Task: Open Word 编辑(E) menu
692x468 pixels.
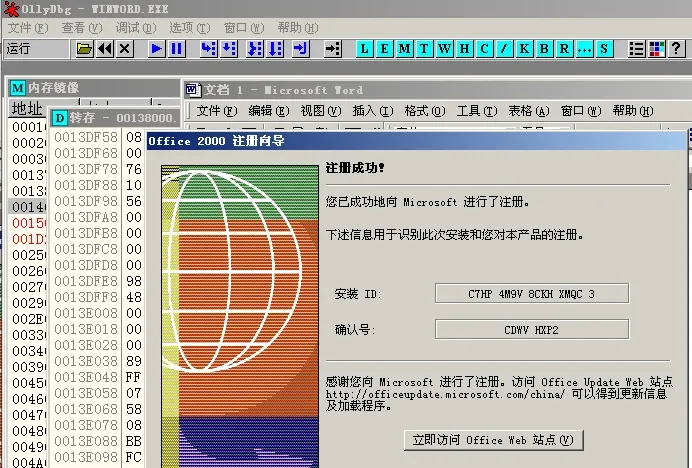Action: click(x=269, y=111)
